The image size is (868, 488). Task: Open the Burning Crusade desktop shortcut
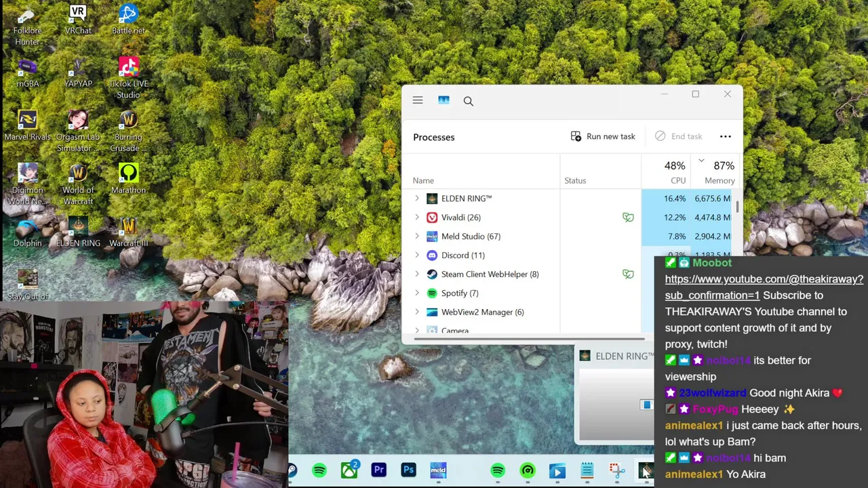(128, 131)
